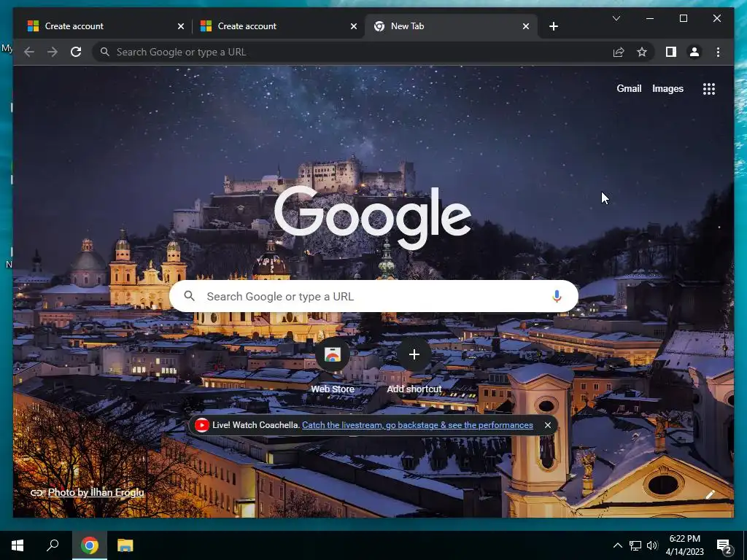Screen dimensions: 747x560
Task: Bookmark this tab with the star icon
Action: pos(642,52)
